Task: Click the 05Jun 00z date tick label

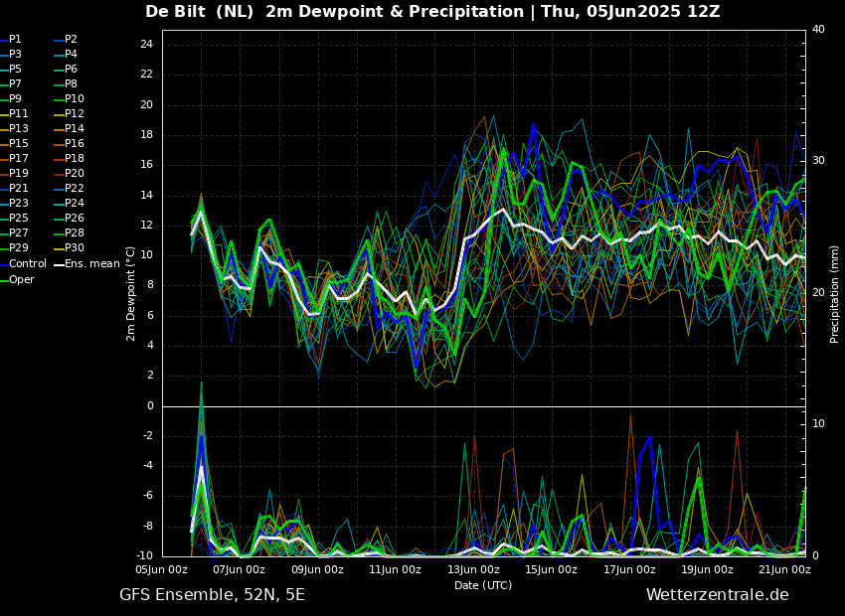Action: coord(161,569)
